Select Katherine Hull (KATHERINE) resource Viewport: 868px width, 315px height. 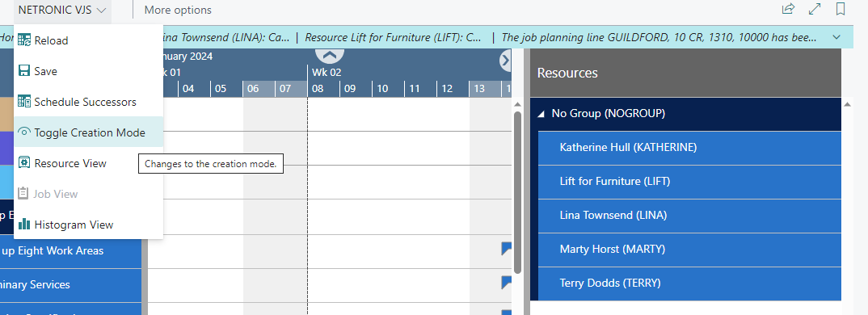[689, 147]
